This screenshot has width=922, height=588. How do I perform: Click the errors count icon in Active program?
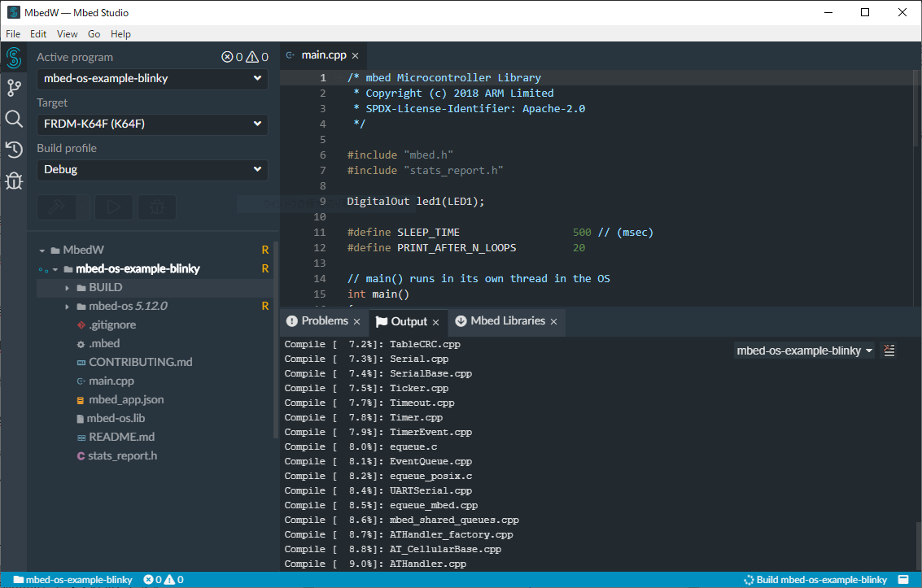point(227,57)
